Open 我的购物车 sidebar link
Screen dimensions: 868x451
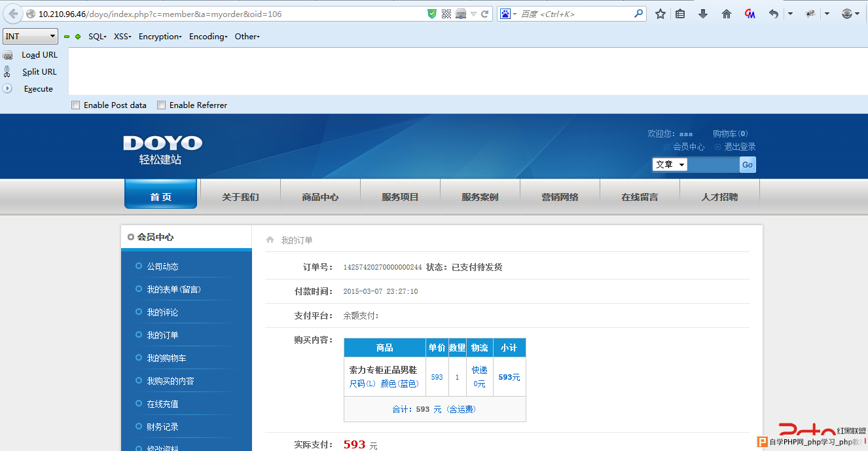[166, 358]
